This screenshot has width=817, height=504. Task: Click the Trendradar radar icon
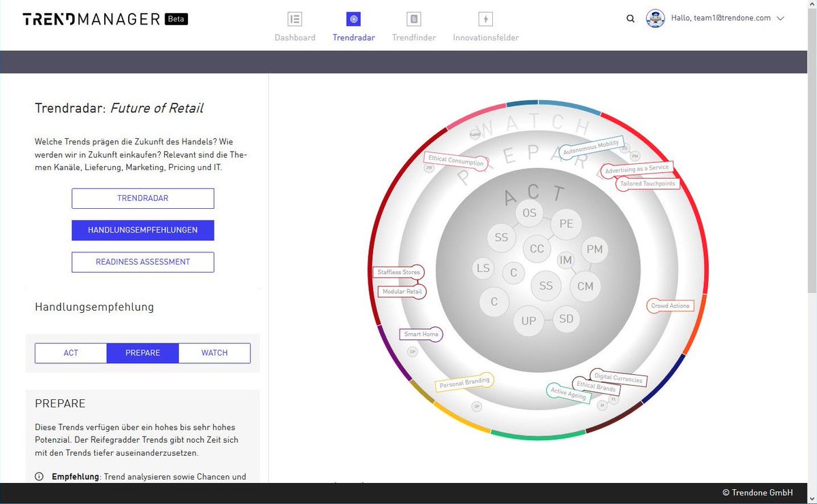tap(353, 19)
